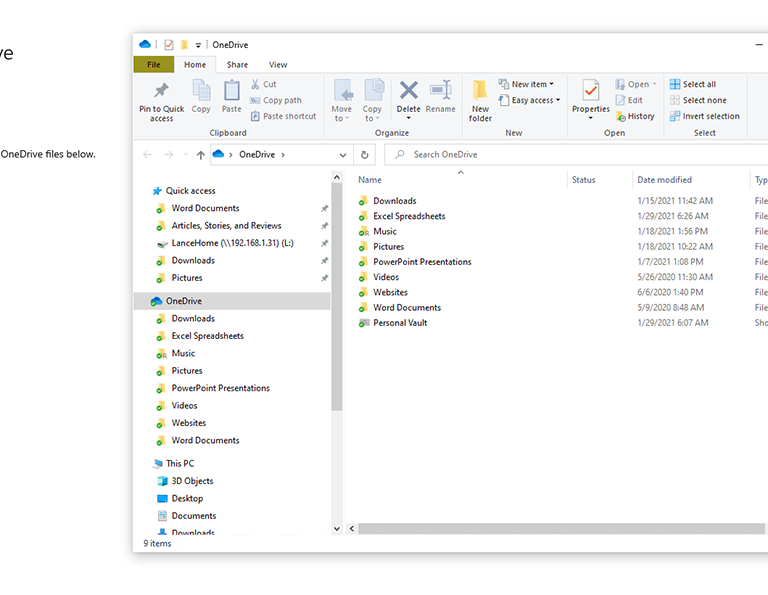Viewport: 768px width, 595px height.
Task: Click the horizontal scrollbar in file list
Action: pos(561,529)
